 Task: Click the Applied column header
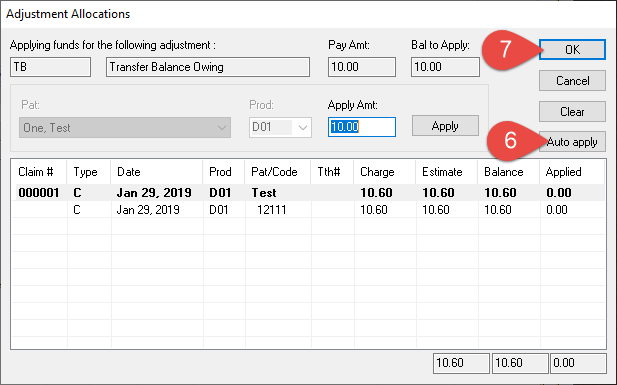[x=572, y=172]
